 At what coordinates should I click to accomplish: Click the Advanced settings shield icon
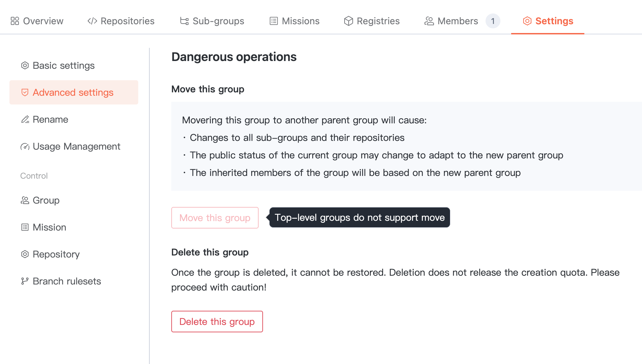tap(25, 92)
